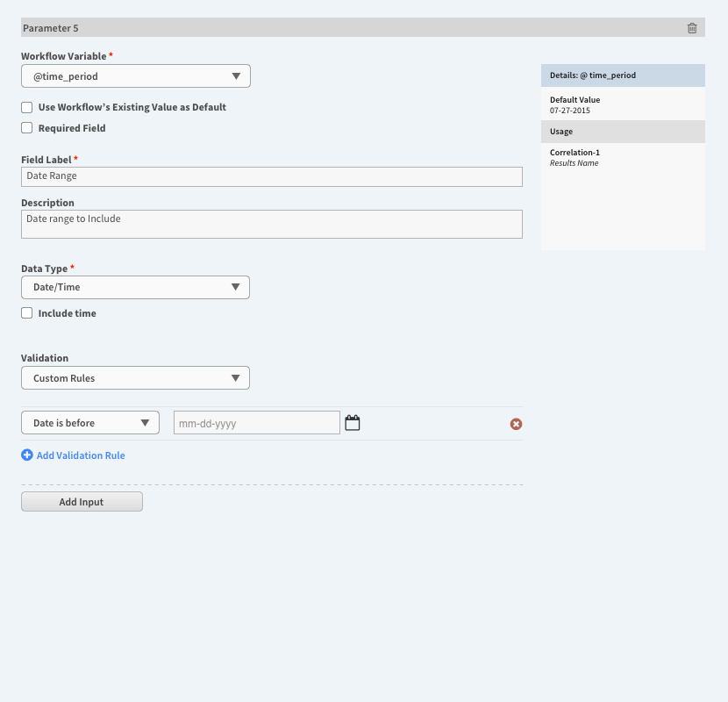Select the Usage section header

623,132
